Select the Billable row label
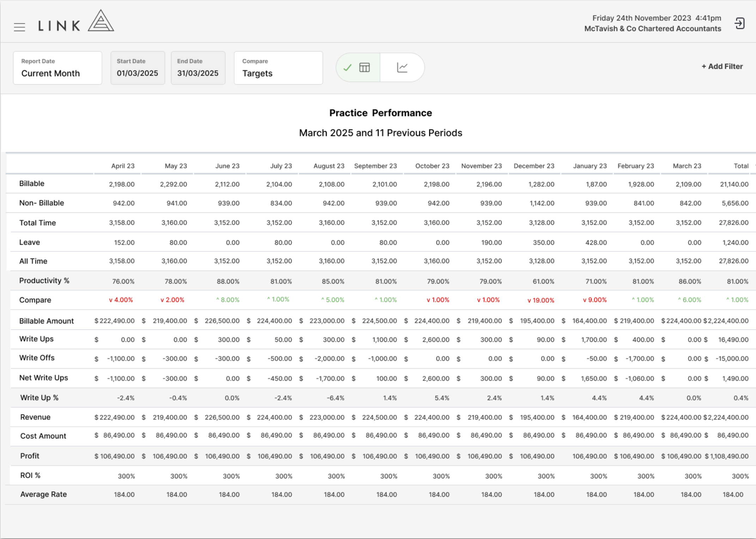Screen dimensions: 756x539 point(32,183)
